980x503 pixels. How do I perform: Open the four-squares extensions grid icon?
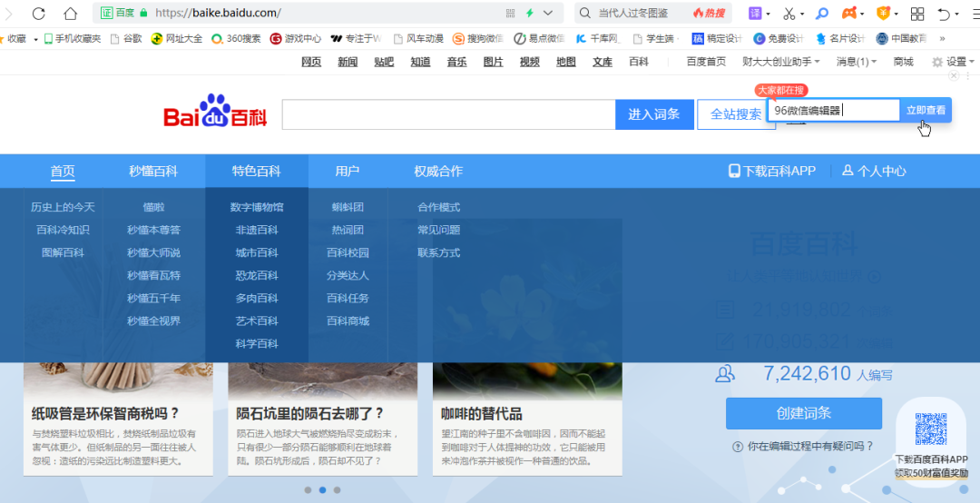click(x=917, y=13)
